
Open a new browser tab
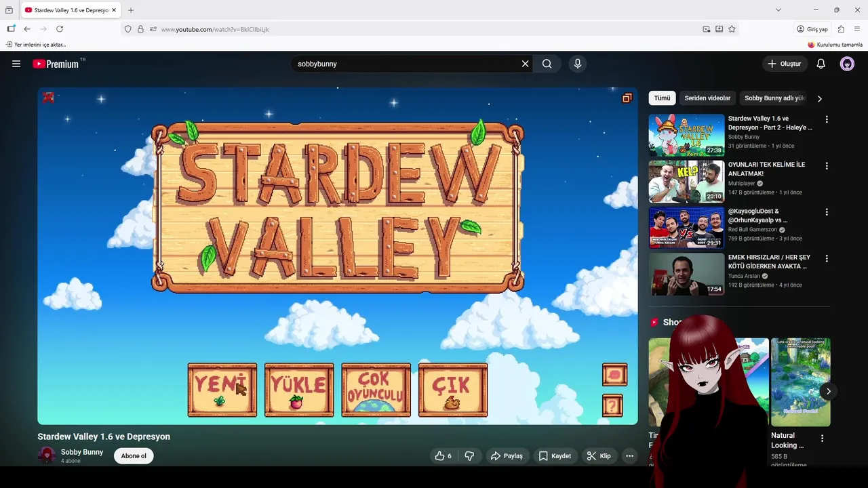131,10
